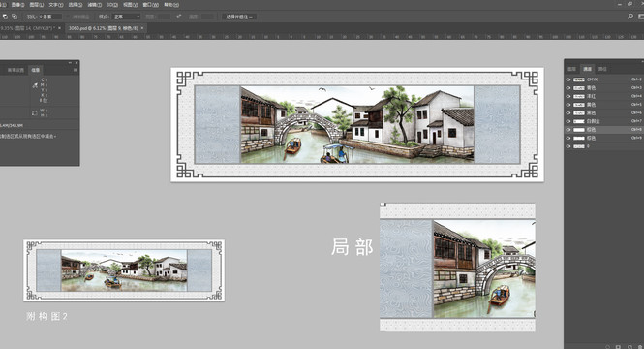Switch to the 图层 layers tab
The height and width of the screenshot is (349, 644).
click(571, 69)
